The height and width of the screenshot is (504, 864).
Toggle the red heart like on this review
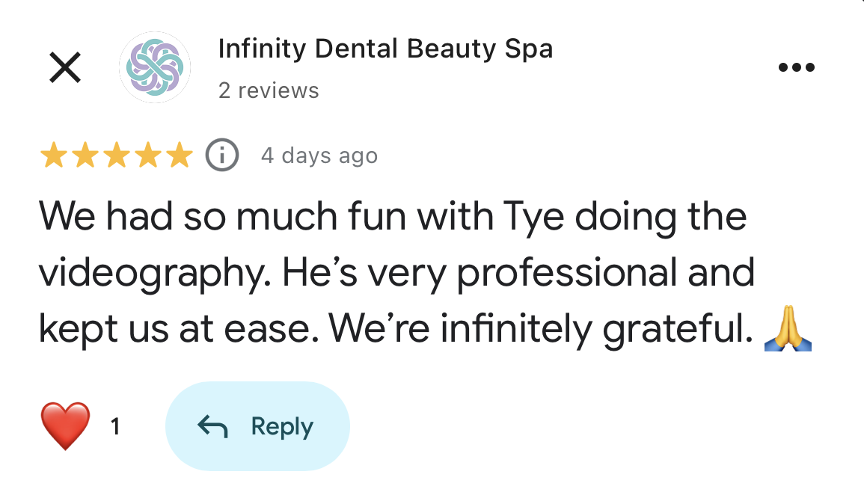(65, 426)
